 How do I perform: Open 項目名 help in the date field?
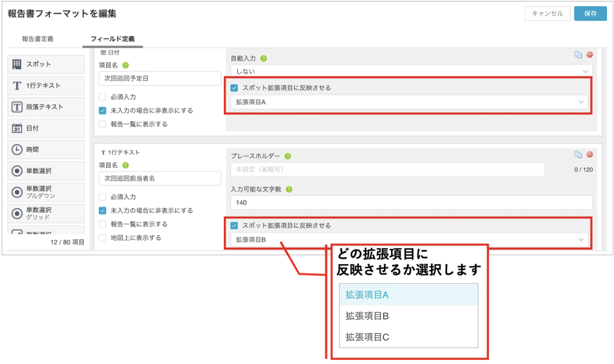pos(125,65)
